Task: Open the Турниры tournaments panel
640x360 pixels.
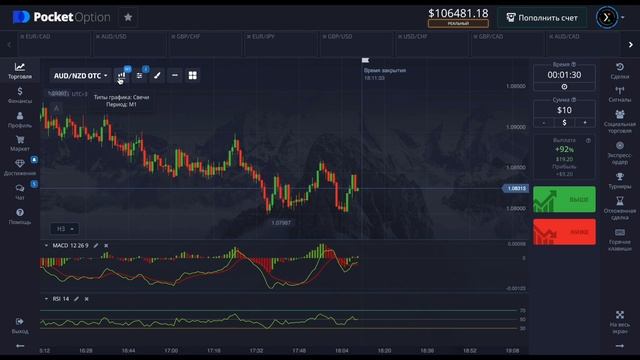Action: click(x=620, y=181)
